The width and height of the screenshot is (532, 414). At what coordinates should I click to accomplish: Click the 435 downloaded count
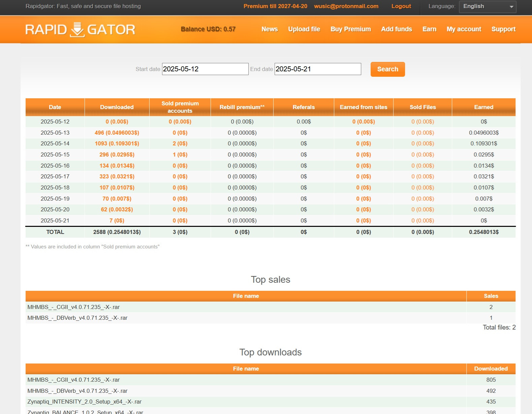tap(491, 402)
